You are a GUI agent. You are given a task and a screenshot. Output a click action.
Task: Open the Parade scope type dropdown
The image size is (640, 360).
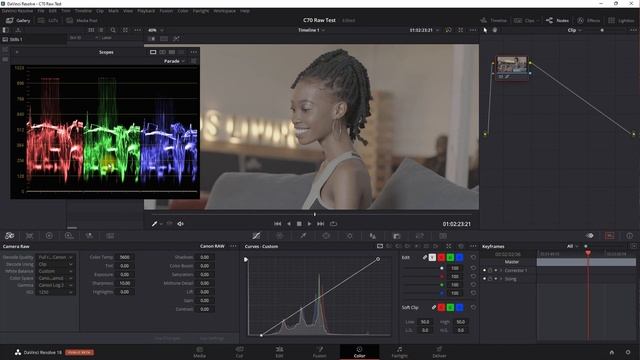[174, 61]
